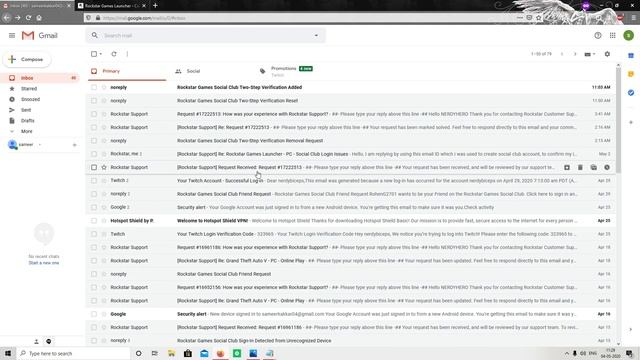
Task: Open Hangouts conversations icon at bottom
Action: pos(49,341)
